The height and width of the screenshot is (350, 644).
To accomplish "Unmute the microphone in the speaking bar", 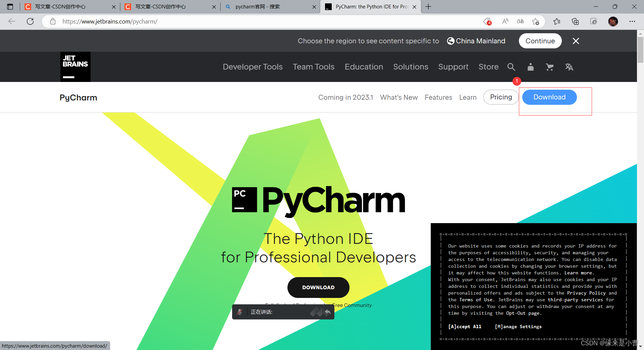I will tap(240, 312).
